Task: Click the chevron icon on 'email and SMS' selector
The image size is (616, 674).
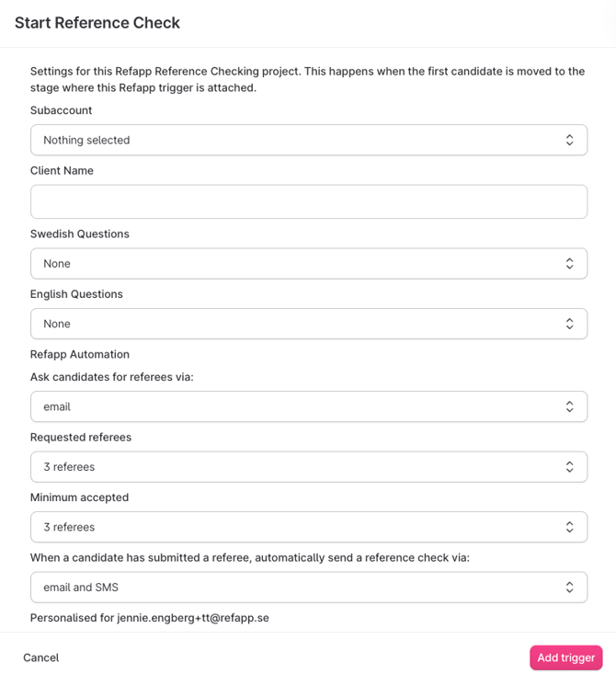Action: tap(569, 588)
